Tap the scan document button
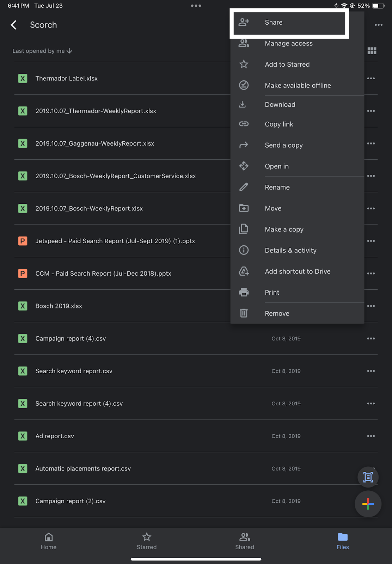This screenshot has height=564, width=392. pos(368,477)
